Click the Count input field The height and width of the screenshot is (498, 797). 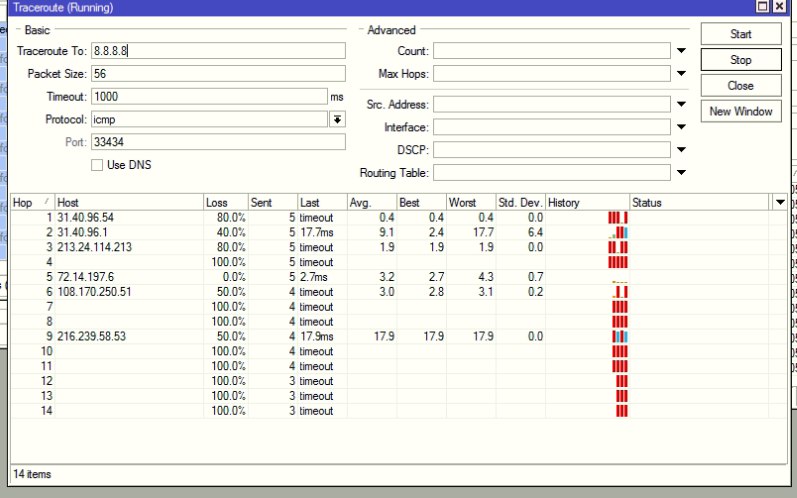(551, 51)
